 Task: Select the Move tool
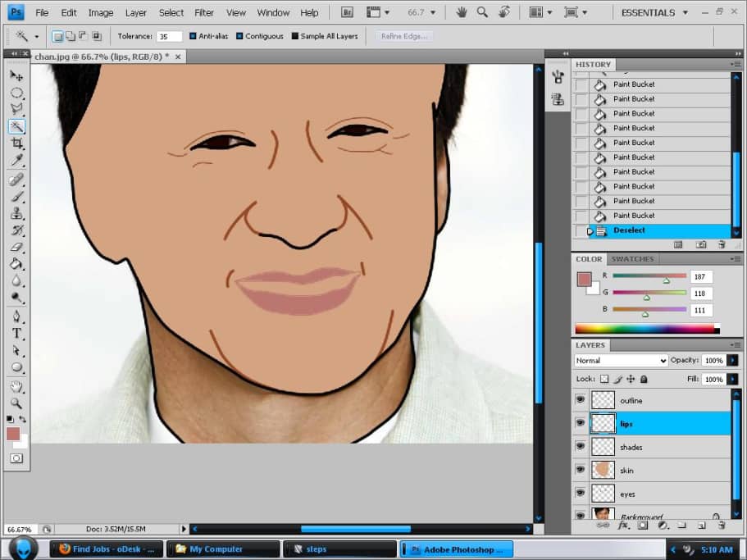[x=16, y=75]
